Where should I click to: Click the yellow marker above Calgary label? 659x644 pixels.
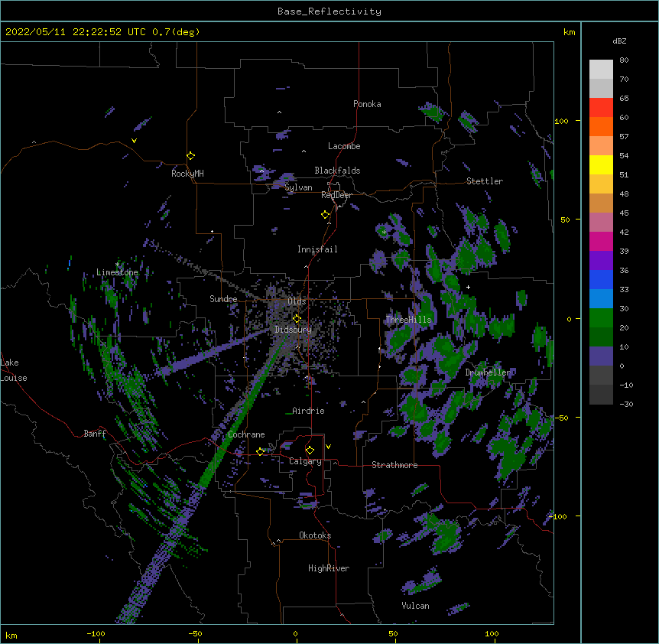click(310, 450)
